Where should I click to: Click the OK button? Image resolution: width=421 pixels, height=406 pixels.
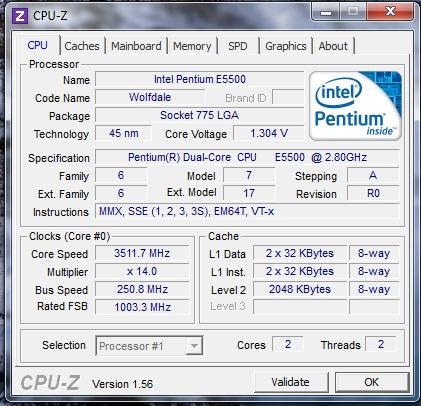371,382
